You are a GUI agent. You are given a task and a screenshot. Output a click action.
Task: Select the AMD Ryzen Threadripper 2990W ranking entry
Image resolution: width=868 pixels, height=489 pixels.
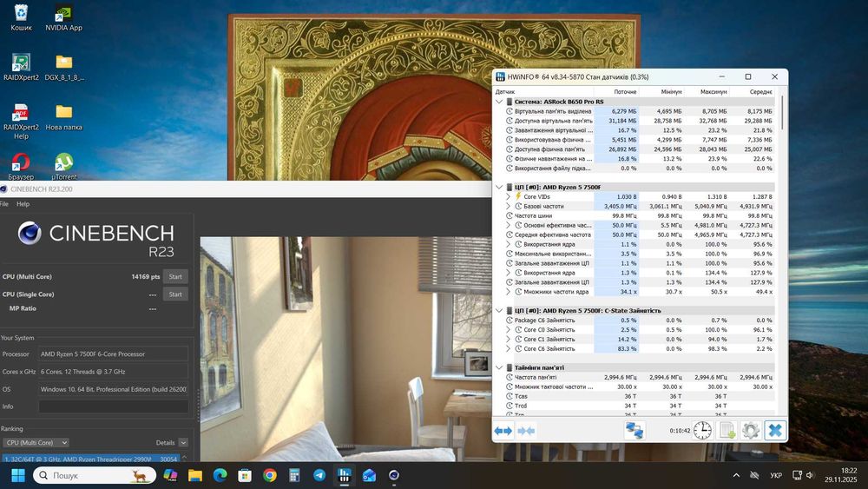[91, 459]
